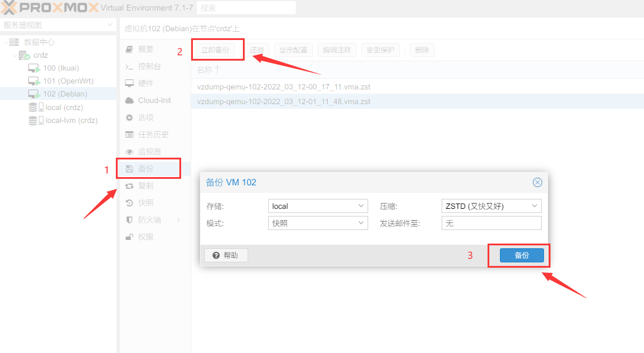Open the 模式 快照 dropdown
644x353 pixels.
tap(362, 223)
